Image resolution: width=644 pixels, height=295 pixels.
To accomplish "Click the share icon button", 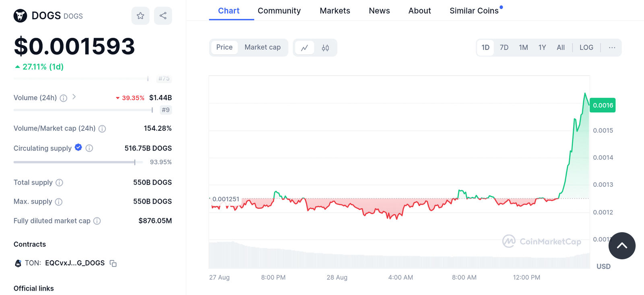I will pyautogui.click(x=163, y=16).
